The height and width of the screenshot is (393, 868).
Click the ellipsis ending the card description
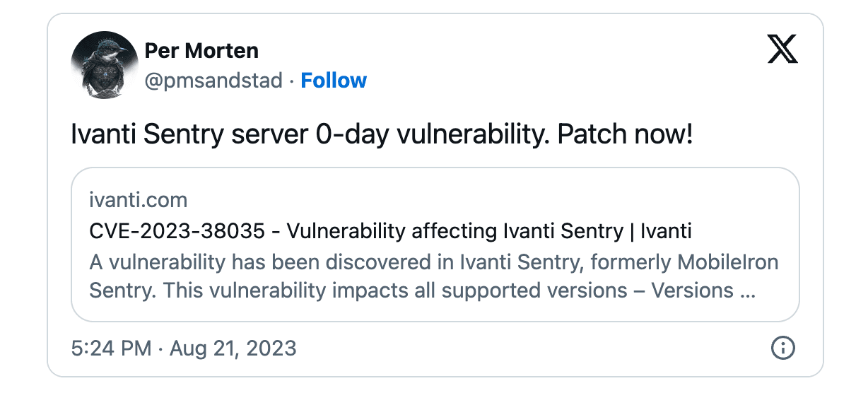tap(747, 291)
